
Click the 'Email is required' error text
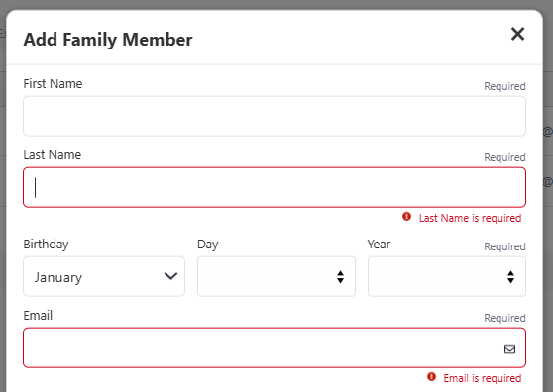click(x=482, y=378)
